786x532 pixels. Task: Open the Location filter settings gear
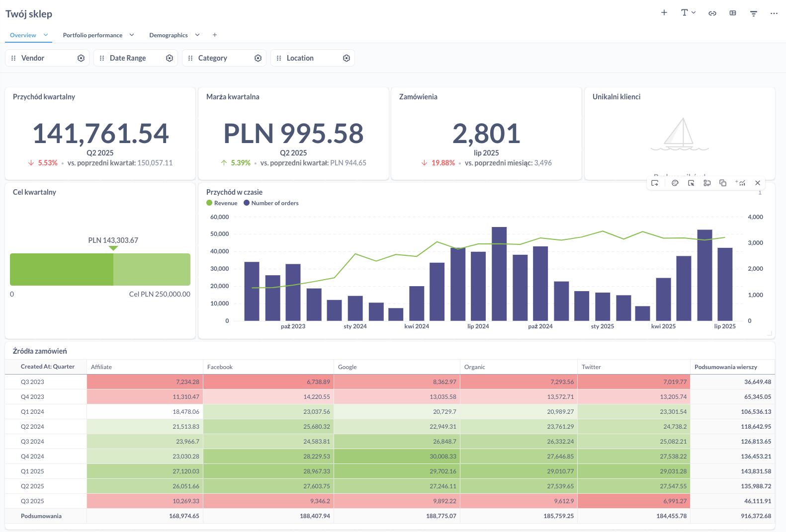pyautogui.click(x=347, y=58)
